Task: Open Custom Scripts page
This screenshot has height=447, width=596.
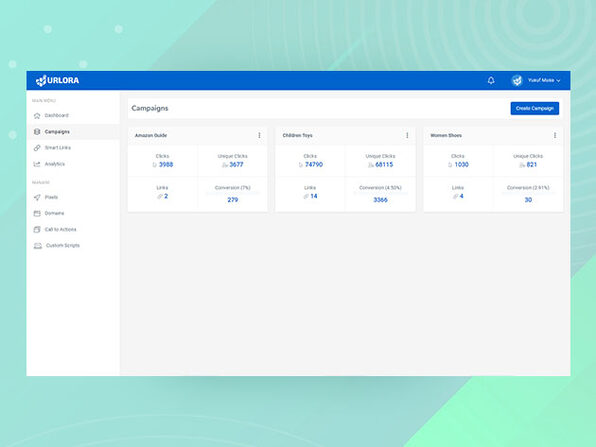Action: click(x=63, y=245)
